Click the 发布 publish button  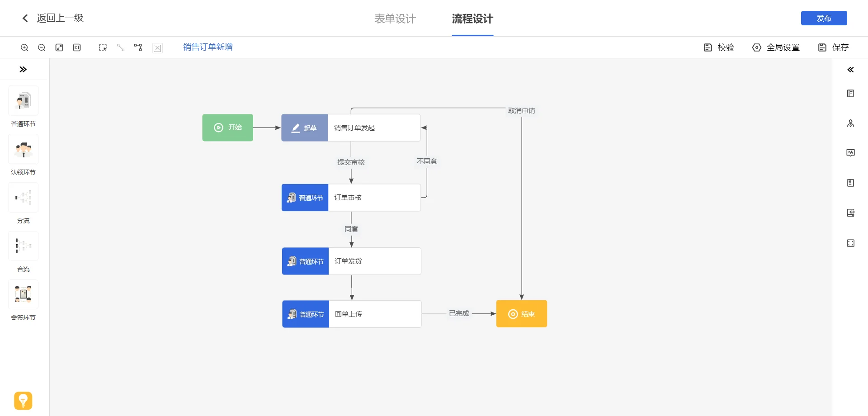tap(824, 18)
